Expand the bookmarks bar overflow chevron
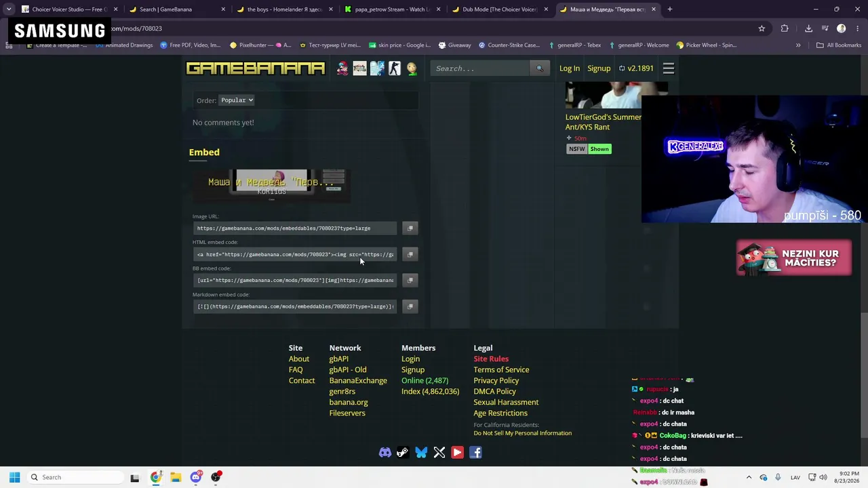 798,45
